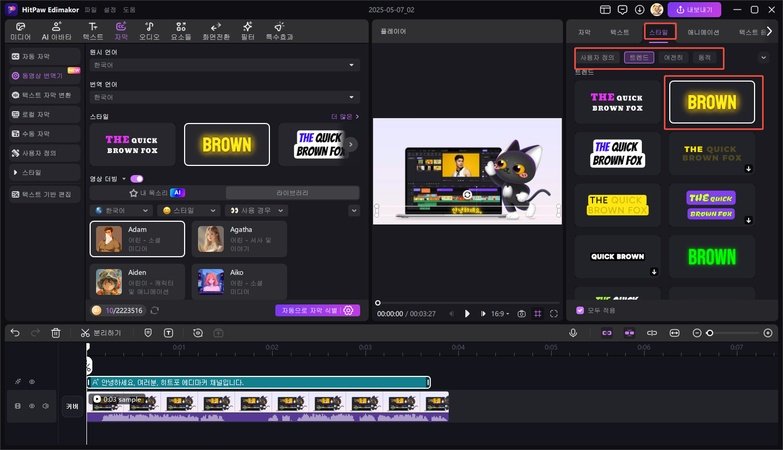Select the Adam voice card
This screenshot has width=783, height=450.
(137, 239)
